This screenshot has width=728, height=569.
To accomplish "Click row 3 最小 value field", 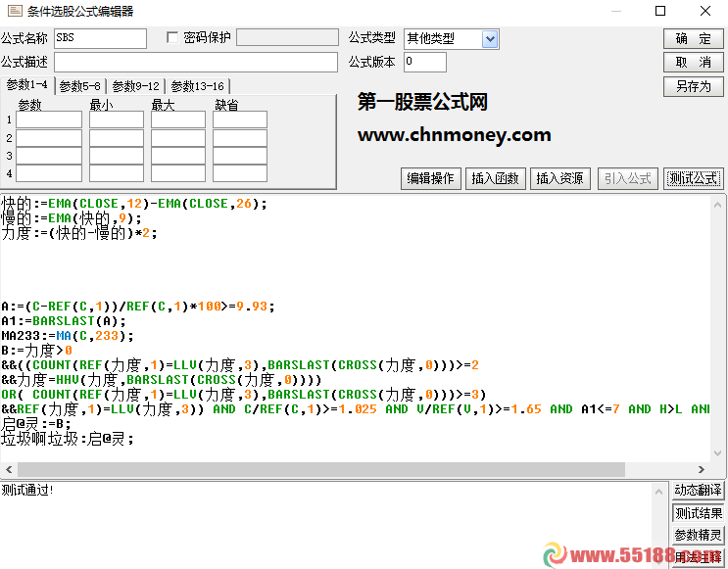I will pos(117,156).
